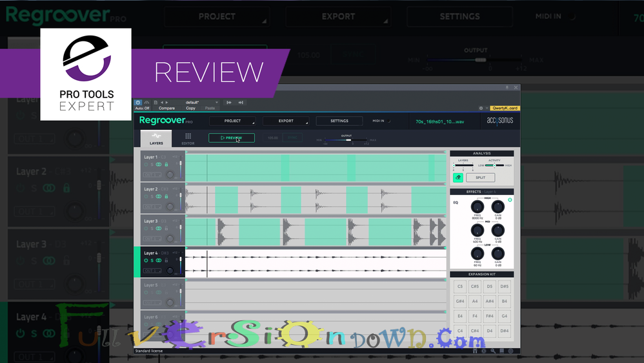Click the pin icon in plugin title bar
Viewport: 644px width, 363px height.
507,87
